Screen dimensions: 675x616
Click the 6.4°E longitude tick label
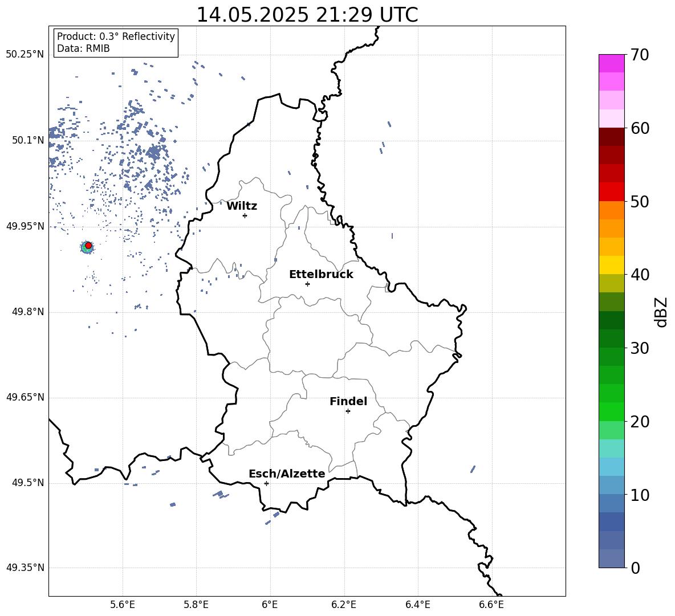click(417, 605)
